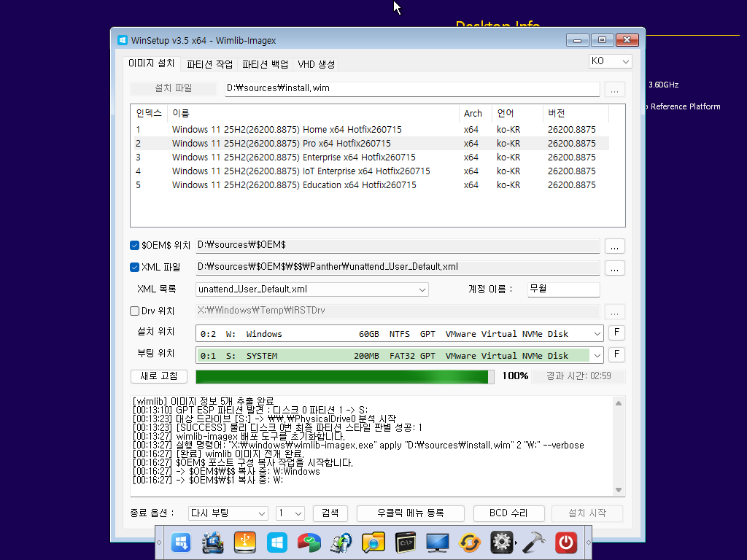Click the 100% progress percentage label

(x=515, y=376)
